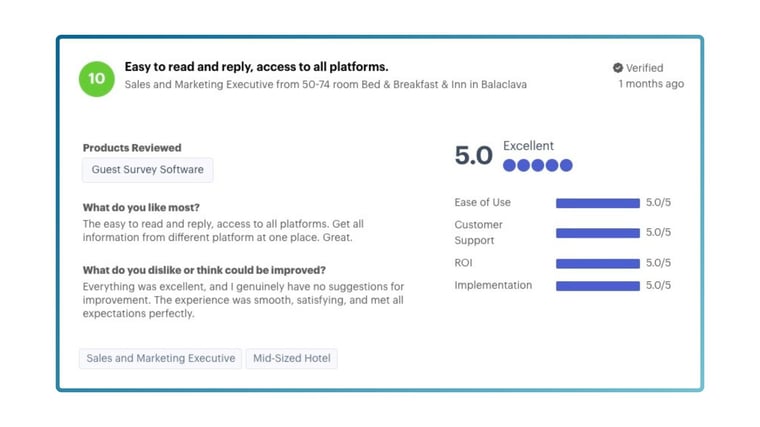The height and width of the screenshot is (427, 760).
Task: Click the green score badge showing 10
Action: click(x=97, y=78)
